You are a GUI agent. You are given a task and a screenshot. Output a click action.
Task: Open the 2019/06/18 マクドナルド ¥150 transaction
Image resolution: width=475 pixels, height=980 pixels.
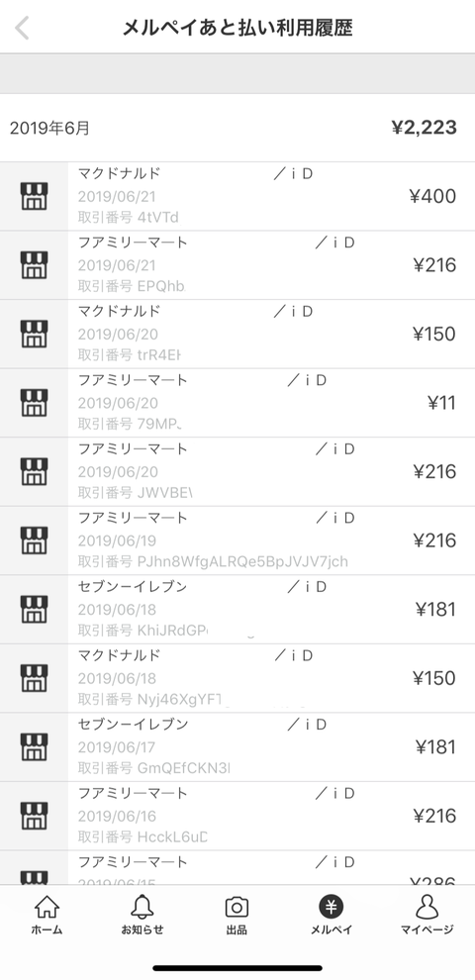237,678
